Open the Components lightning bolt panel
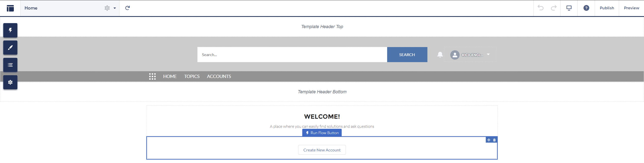Image resolution: width=644 pixels, height=163 pixels. (10, 30)
